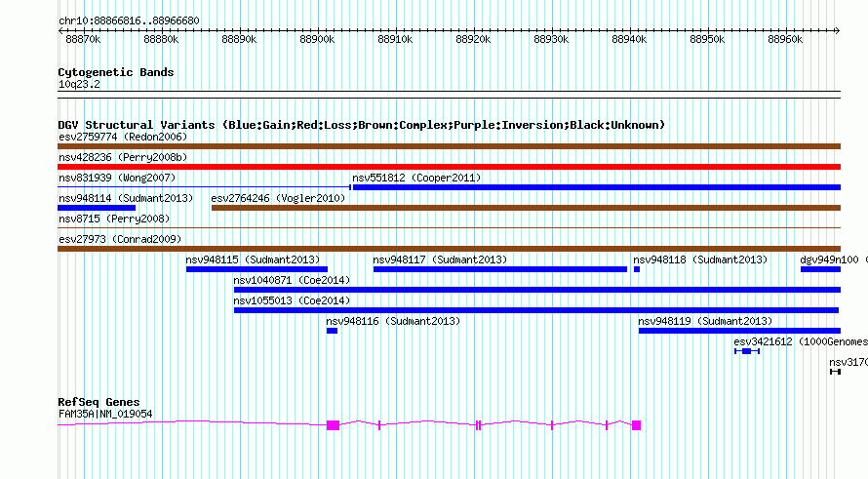Select the small nsv948118 (Sudmant2013) blue marker
The image size is (868, 479).
(x=637, y=269)
